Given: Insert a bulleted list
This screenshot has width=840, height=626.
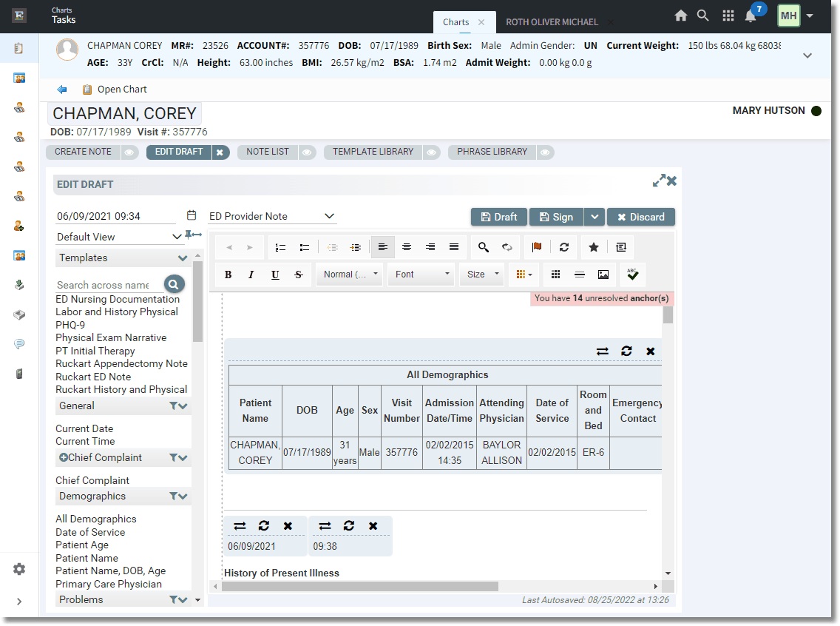Looking at the screenshot, I should [x=305, y=247].
